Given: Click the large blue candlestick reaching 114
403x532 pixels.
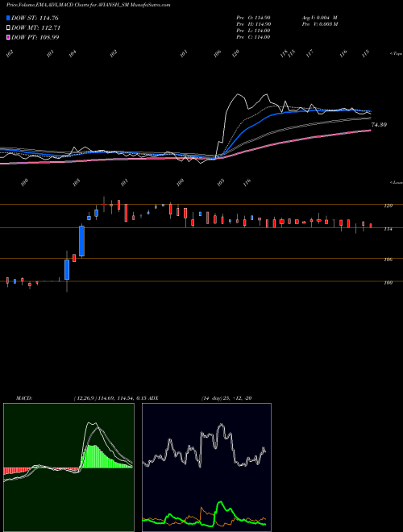Looking at the screenshot, I should [81, 241].
